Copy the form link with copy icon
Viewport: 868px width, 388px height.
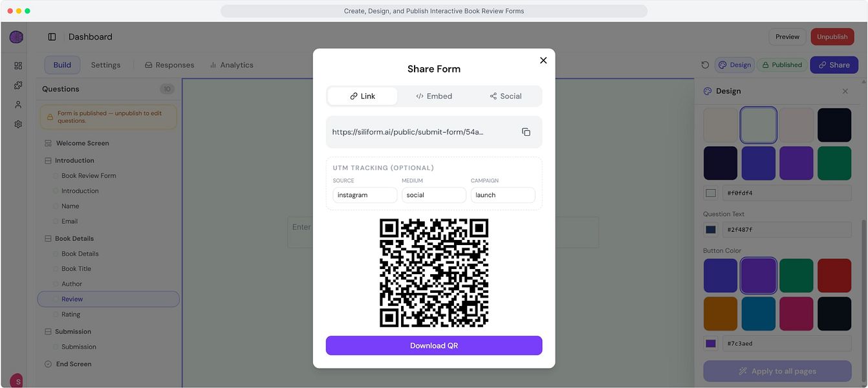[526, 132]
